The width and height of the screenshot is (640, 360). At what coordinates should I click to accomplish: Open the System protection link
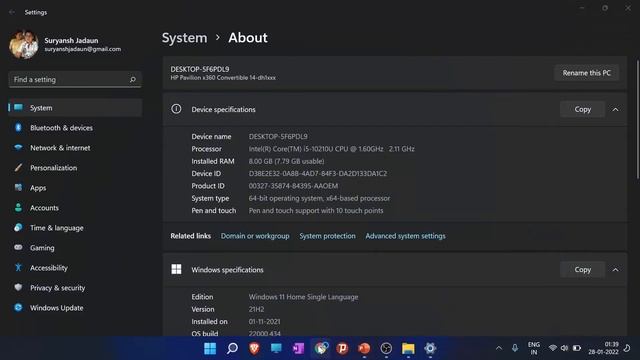tap(327, 236)
